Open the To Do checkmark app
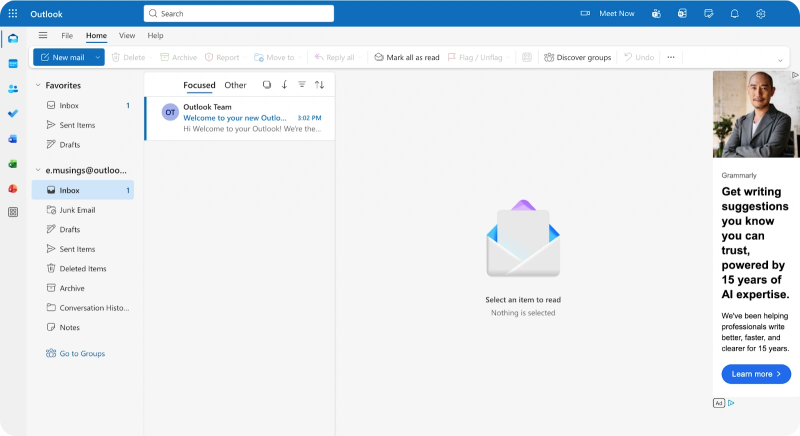Image resolution: width=800 pixels, height=436 pixels. (13, 113)
